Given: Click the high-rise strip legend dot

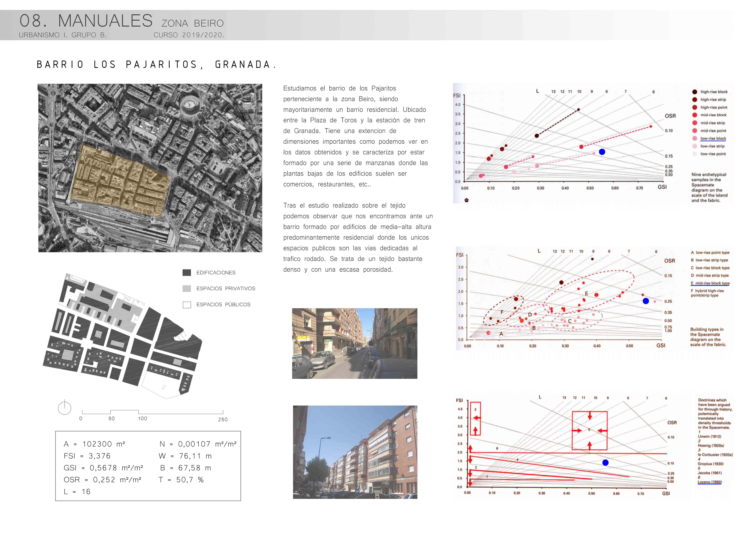Looking at the screenshot, I should point(694,99).
